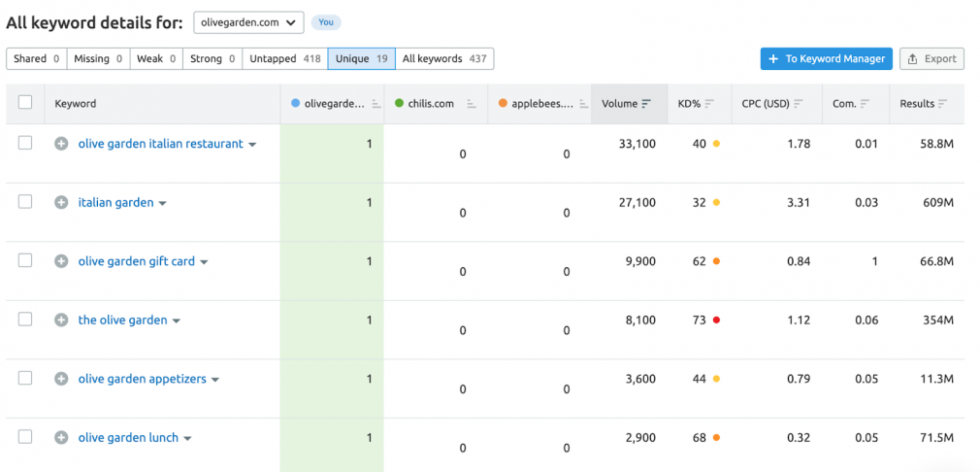
Task: Click plus icon beside the olive garden keyword
Action: pos(60,320)
